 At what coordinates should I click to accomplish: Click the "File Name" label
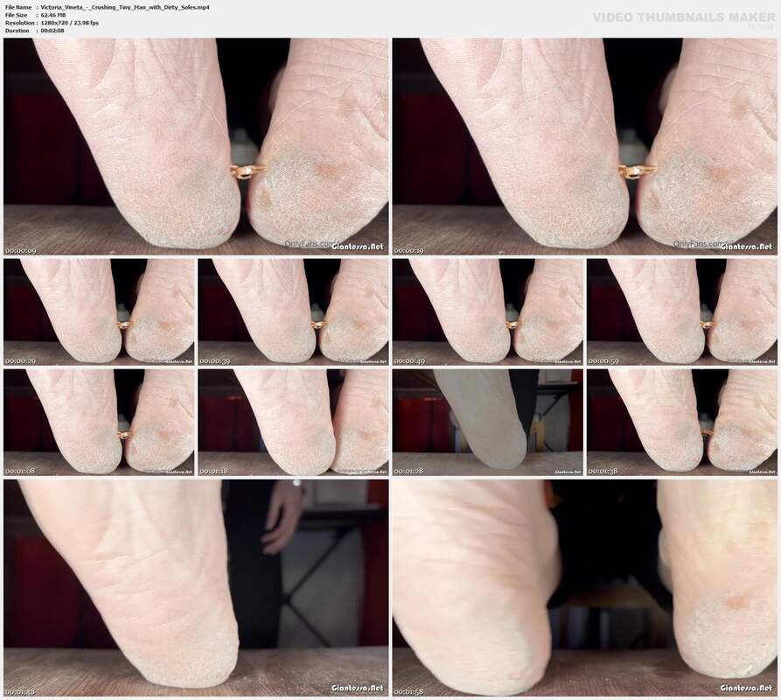(18, 8)
